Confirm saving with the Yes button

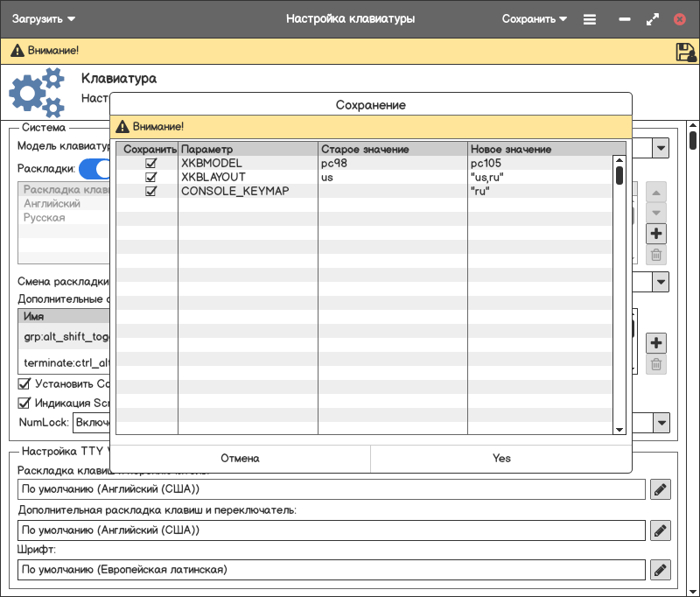tap(501, 458)
